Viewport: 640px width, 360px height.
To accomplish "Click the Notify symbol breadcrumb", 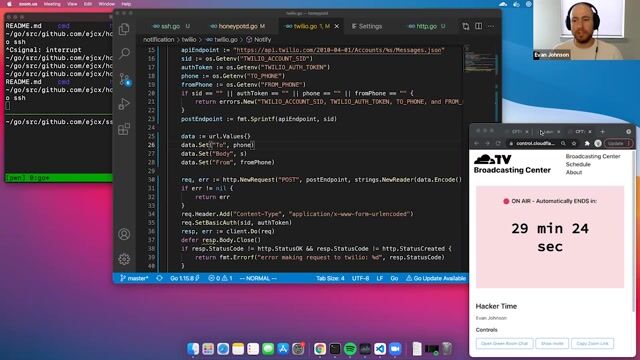I will pyautogui.click(x=259, y=40).
